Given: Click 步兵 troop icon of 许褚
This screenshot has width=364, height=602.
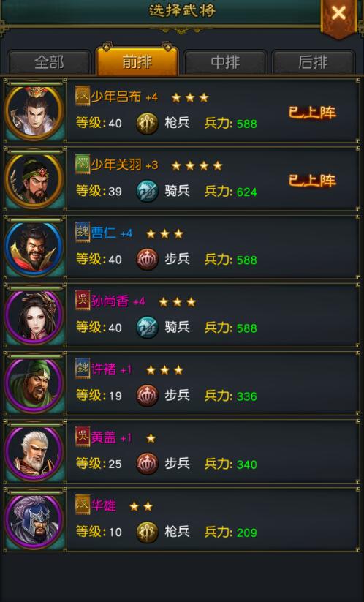Looking at the screenshot, I should pos(148,396).
